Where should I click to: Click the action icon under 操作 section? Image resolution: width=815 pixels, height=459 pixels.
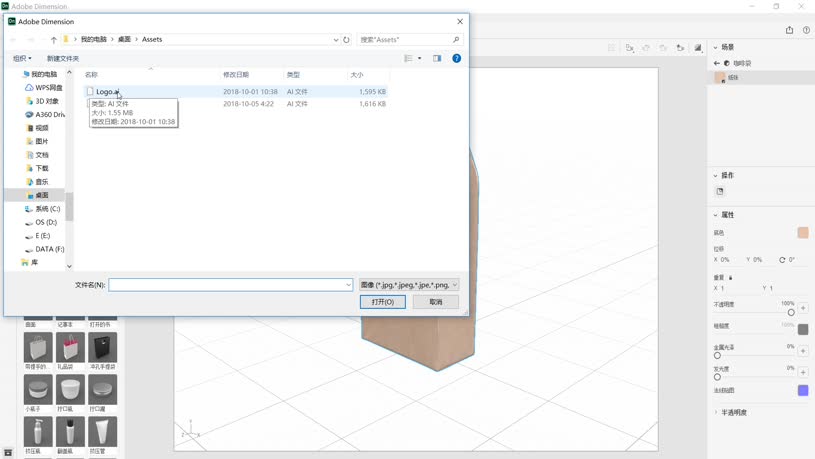720,191
